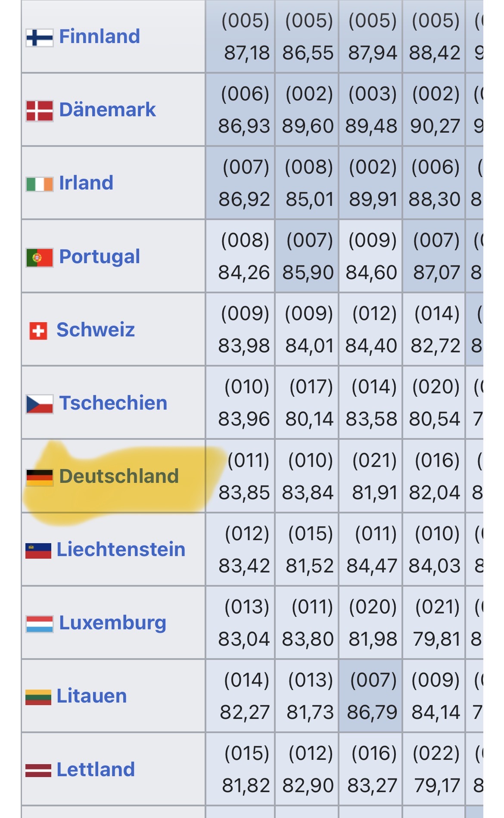
Task: Select the Lettland 81,82 score cell
Action: click(x=246, y=785)
